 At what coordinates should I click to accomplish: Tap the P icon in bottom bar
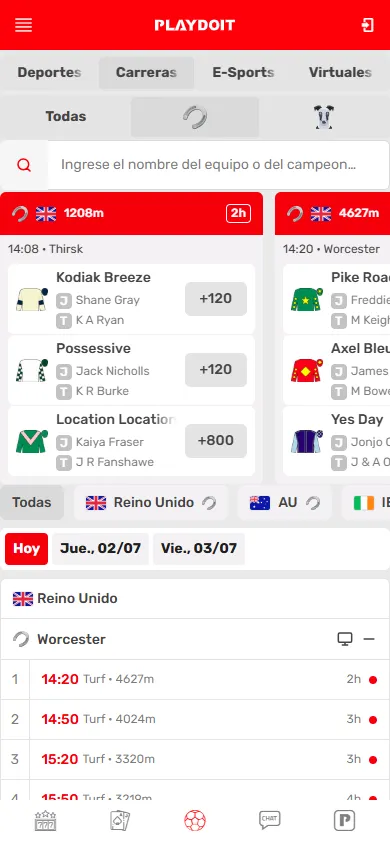click(x=344, y=821)
